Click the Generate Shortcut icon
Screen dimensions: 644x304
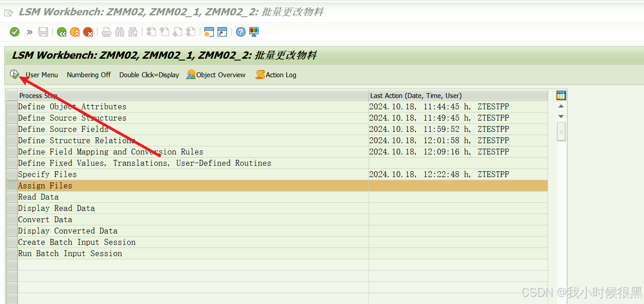[222, 32]
